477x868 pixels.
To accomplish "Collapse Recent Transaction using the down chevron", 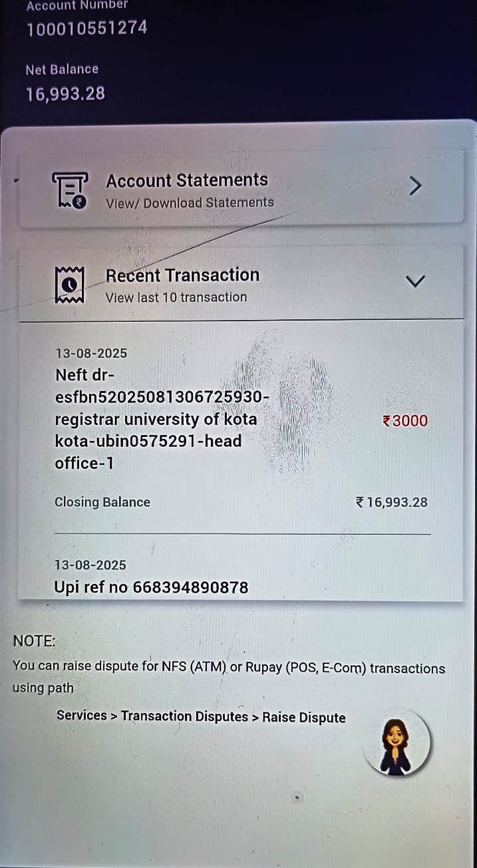I will (x=415, y=281).
